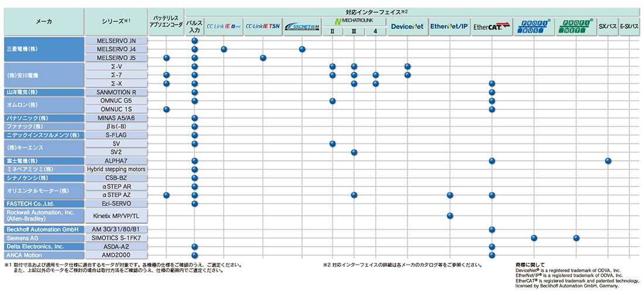Click the S-FLAG series cell

click(117, 135)
